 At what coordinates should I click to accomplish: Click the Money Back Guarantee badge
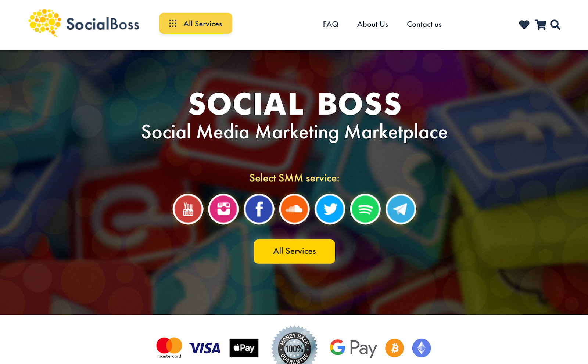[x=294, y=345]
